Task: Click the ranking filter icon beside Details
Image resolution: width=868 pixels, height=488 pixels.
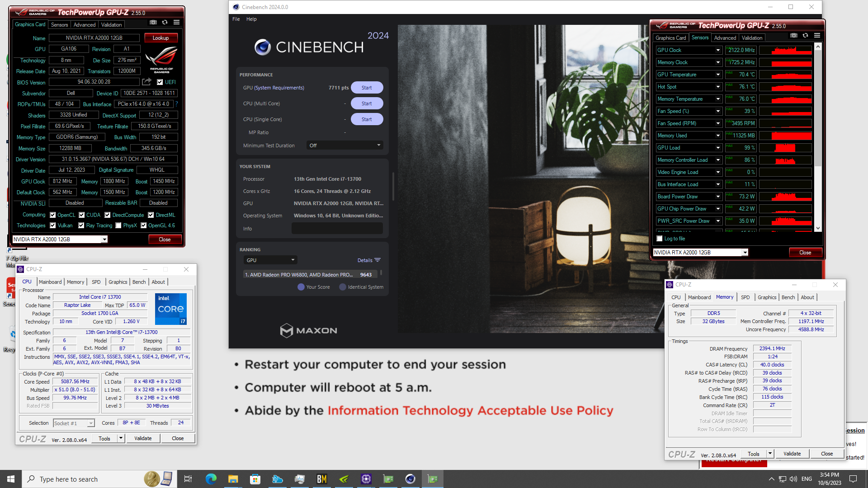Action: coord(377,260)
